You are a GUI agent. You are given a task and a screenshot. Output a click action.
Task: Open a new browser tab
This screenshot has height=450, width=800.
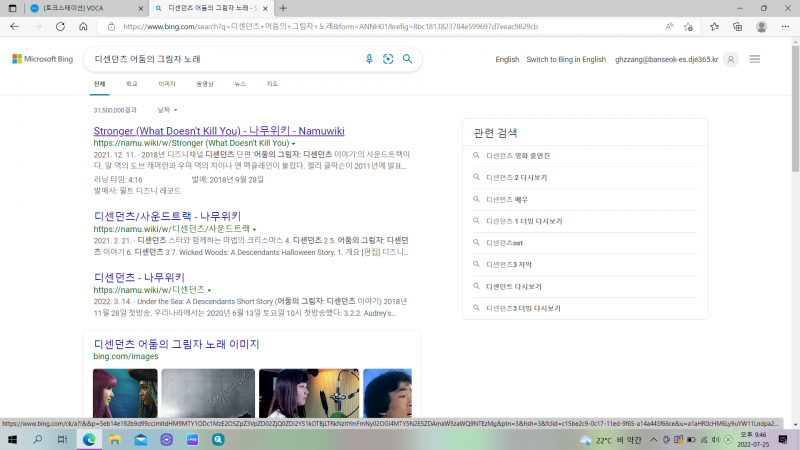(x=283, y=8)
